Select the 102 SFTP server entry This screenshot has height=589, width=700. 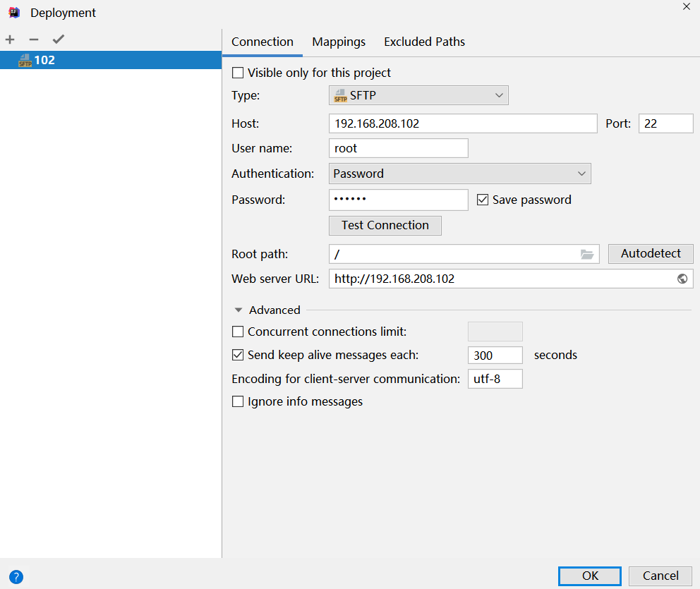(44, 60)
